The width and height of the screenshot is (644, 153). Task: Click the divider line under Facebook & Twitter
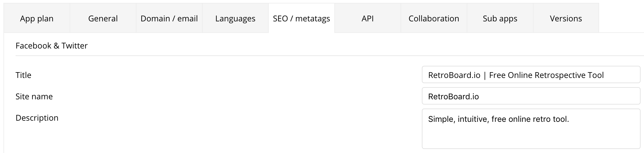click(317, 55)
